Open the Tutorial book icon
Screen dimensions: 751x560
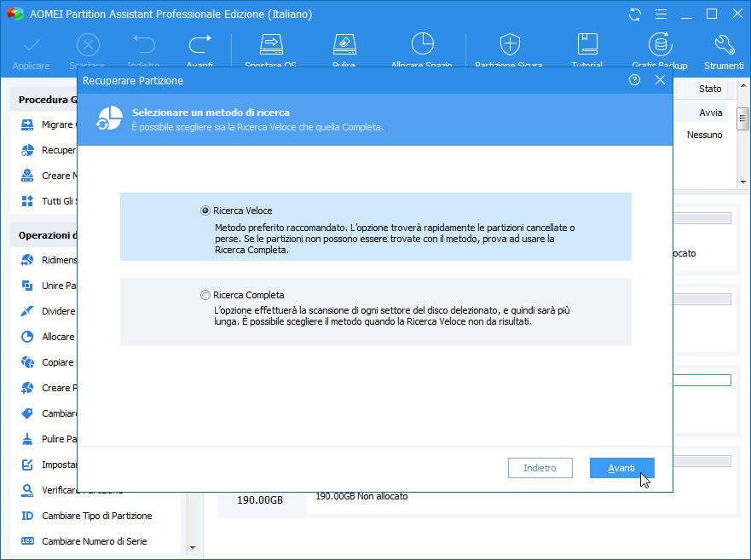pyautogui.click(x=587, y=44)
